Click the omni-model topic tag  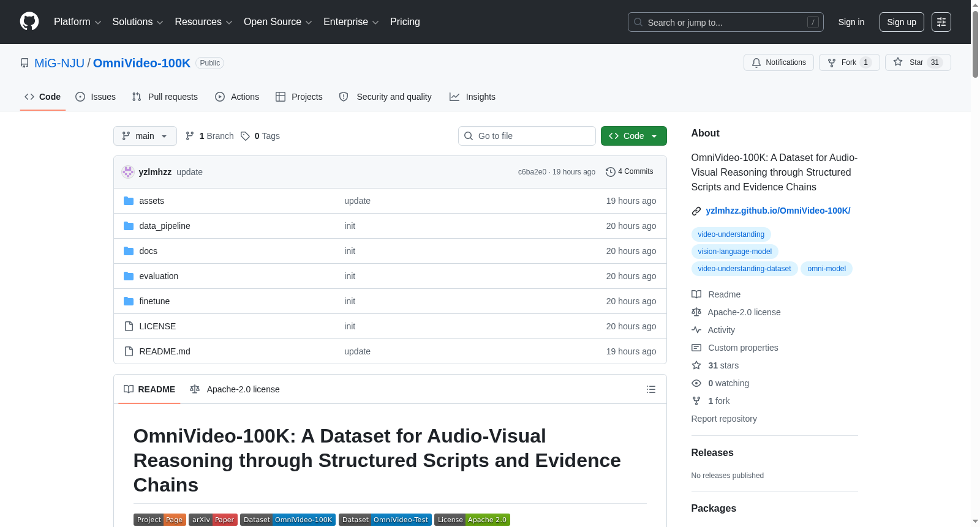pos(826,269)
